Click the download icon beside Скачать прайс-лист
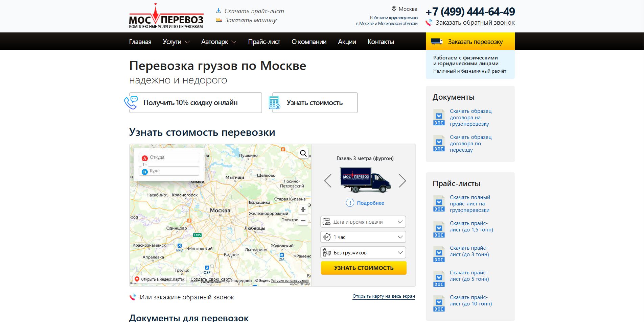The image size is (644, 322). (x=219, y=11)
